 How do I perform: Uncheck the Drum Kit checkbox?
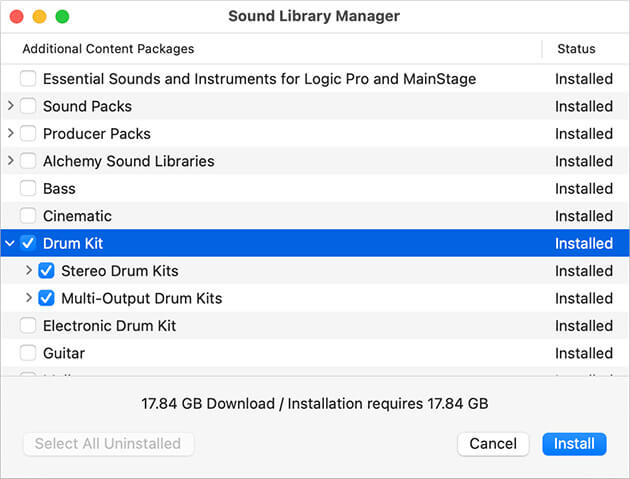(x=28, y=243)
